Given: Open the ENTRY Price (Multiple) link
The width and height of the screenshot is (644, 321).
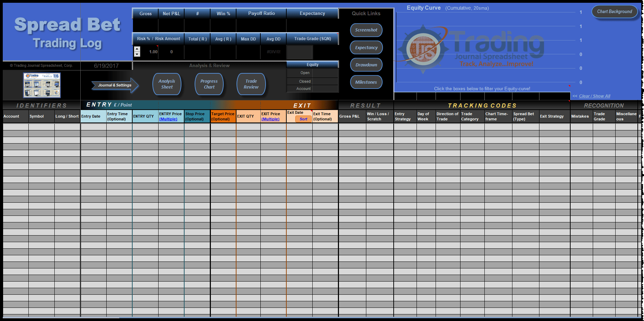Looking at the screenshot, I should click(x=169, y=119).
